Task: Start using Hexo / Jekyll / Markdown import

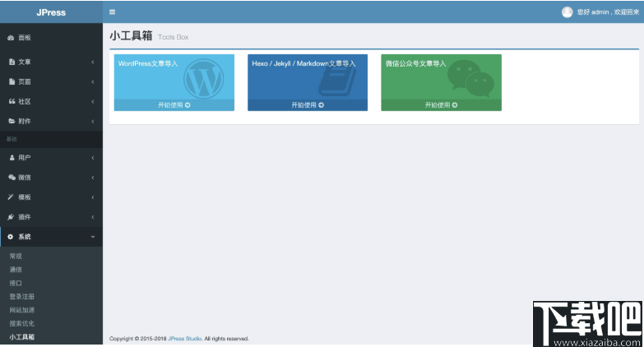Action: coord(308,105)
